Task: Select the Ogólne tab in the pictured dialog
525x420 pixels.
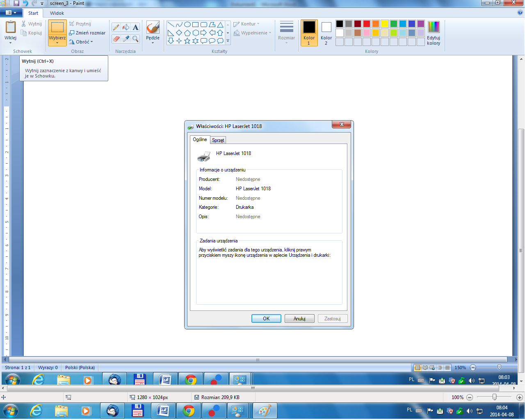Action: coord(200,139)
